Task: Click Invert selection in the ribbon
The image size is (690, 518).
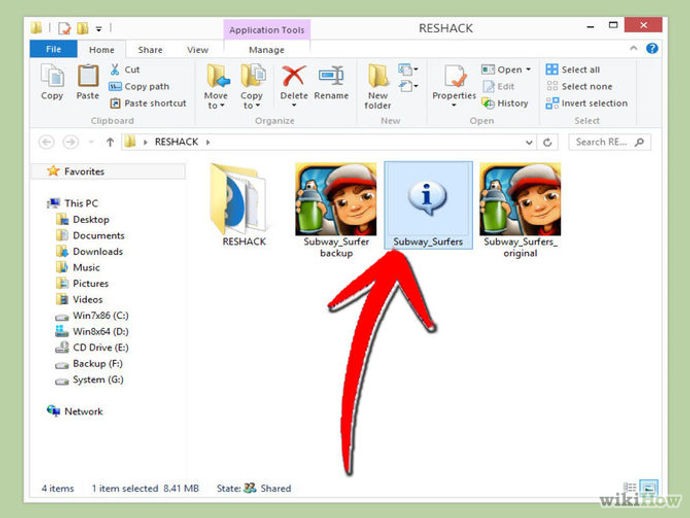Action: click(x=587, y=103)
